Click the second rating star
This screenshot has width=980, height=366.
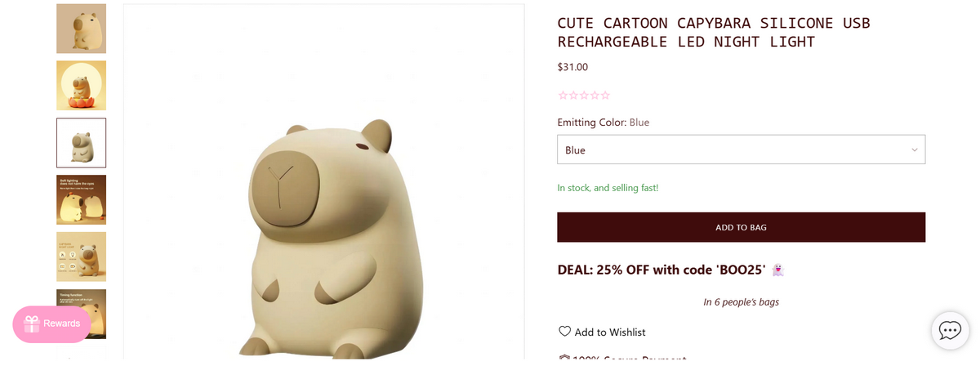tap(573, 96)
